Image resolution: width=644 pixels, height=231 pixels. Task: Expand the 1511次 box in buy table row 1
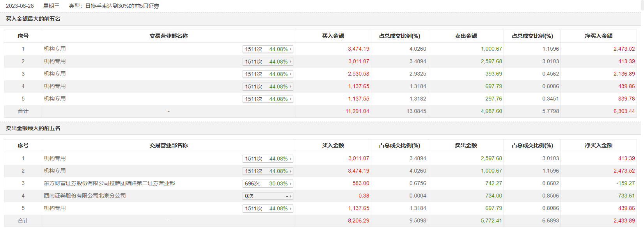click(x=268, y=49)
